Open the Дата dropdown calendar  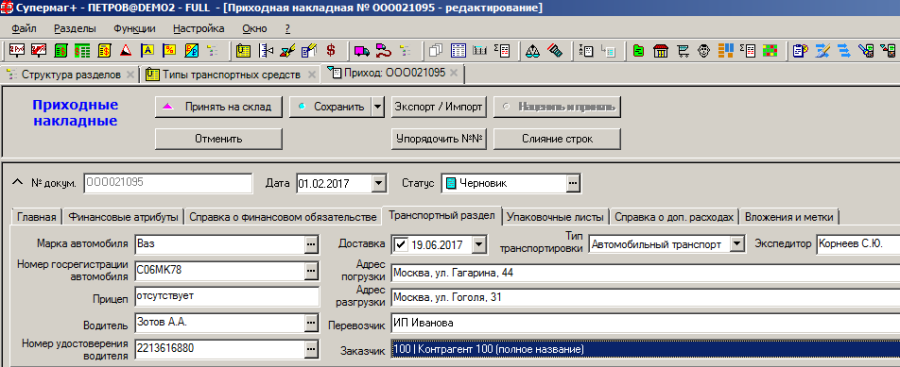[378, 184]
